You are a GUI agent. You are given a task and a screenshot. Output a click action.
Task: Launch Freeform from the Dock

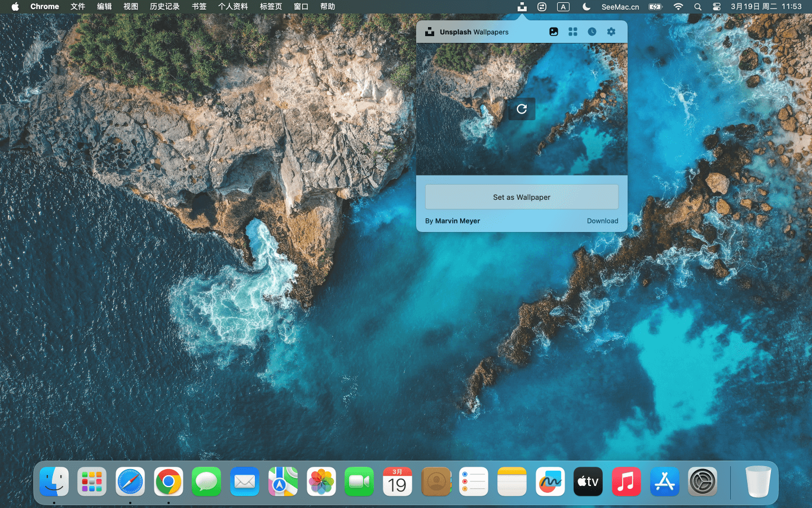click(550, 481)
